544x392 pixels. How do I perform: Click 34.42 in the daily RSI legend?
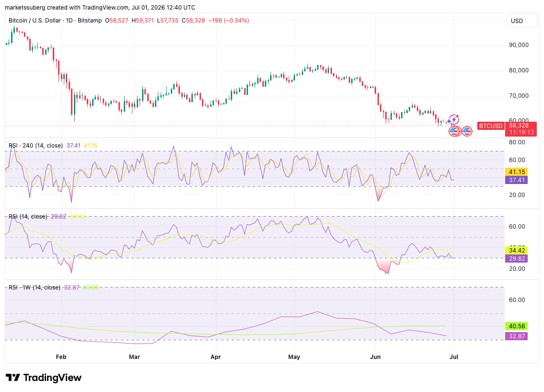pyautogui.click(x=77, y=216)
